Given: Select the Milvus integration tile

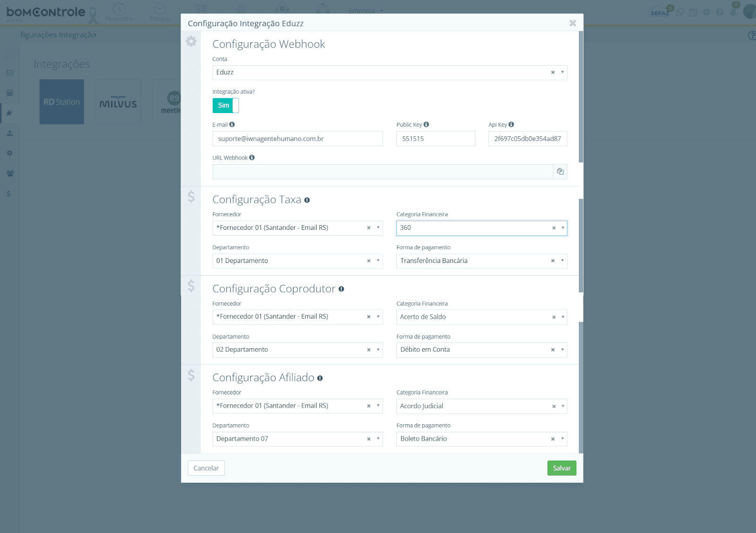Looking at the screenshot, I should click(x=118, y=102).
